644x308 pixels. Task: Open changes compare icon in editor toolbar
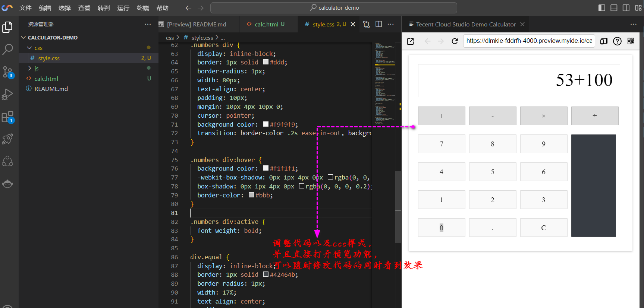pyautogui.click(x=367, y=24)
